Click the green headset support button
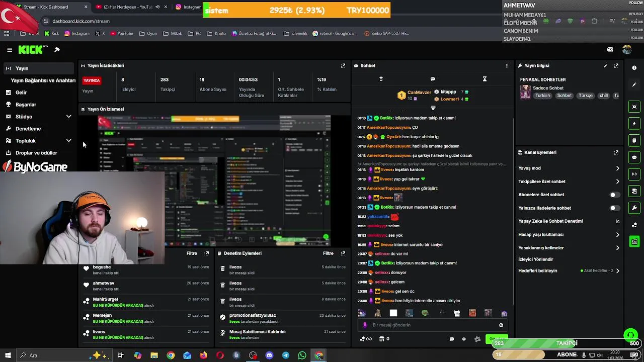The height and width of the screenshot is (362, 644). [x=630, y=334]
